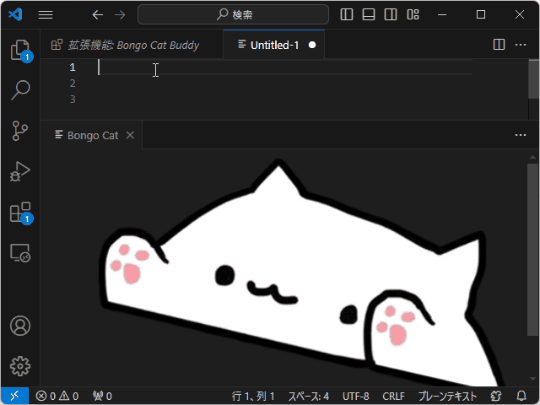Click the Copilot status icon in status bar

pos(496,396)
